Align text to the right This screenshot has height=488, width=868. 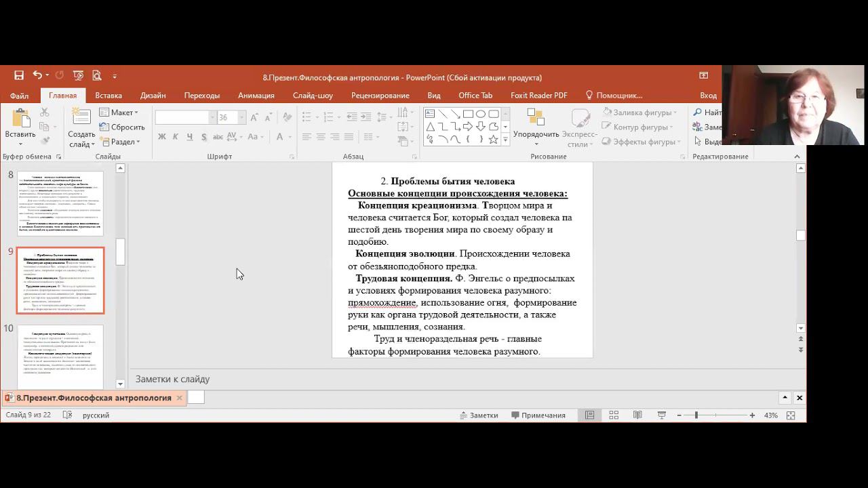tap(335, 136)
